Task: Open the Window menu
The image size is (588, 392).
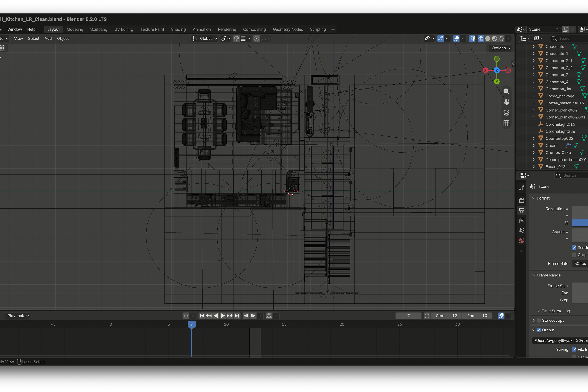Action: (x=14, y=29)
